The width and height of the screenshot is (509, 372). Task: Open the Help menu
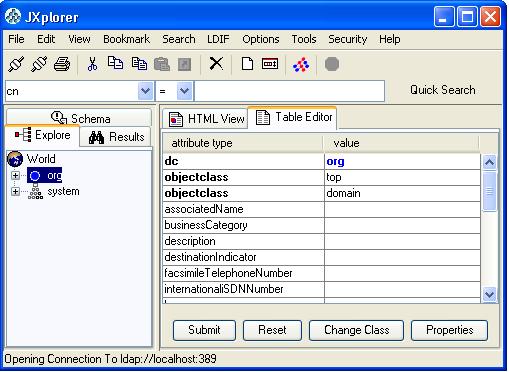(389, 39)
